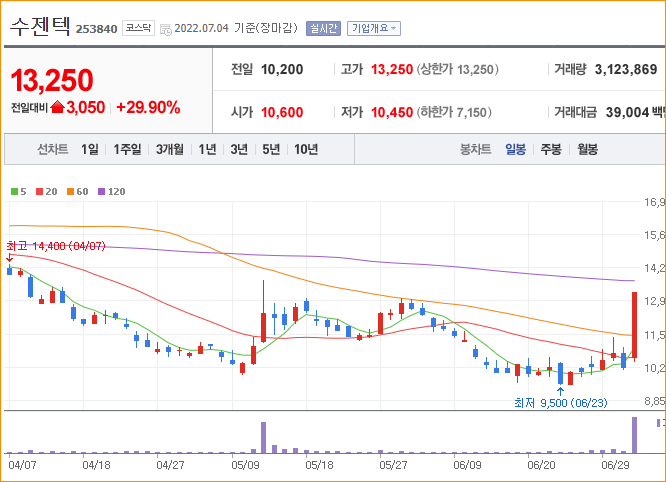Click the low price value 10,450
666x482 pixels.
[x=392, y=112]
